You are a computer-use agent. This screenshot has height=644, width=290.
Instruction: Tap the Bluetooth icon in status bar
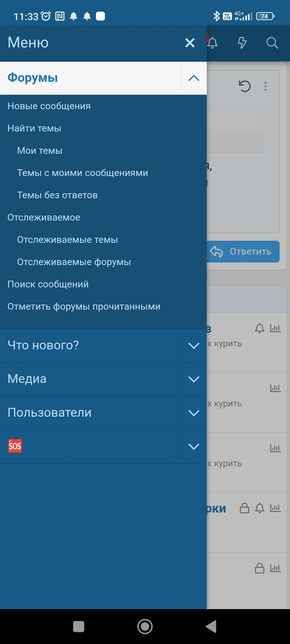[216, 16]
